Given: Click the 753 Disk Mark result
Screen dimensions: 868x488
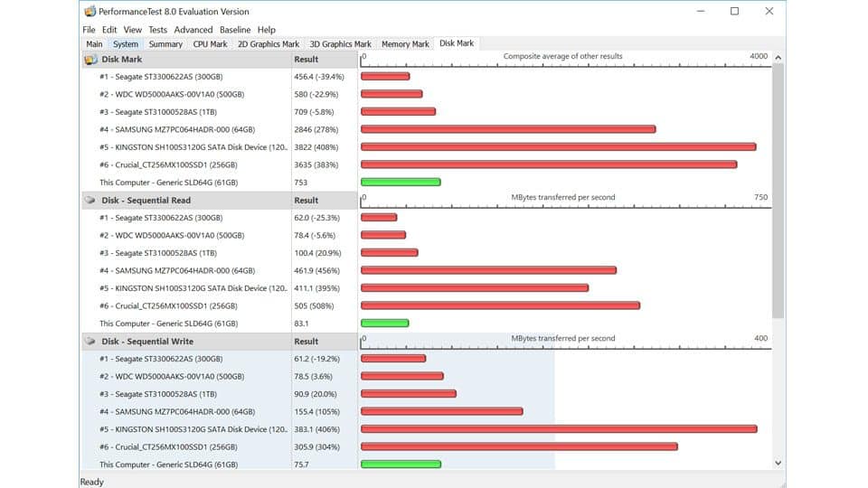Looking at the screenshot, I should 300,183.
